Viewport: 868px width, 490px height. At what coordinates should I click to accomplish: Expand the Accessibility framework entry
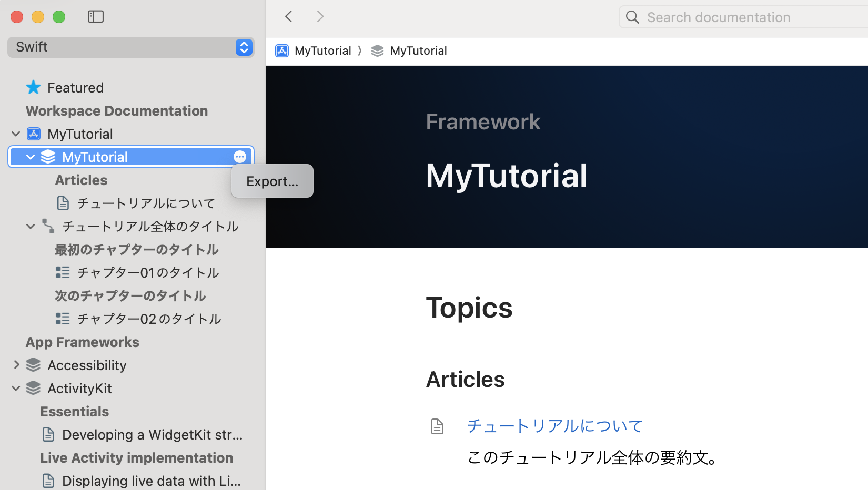coord(16,364)
